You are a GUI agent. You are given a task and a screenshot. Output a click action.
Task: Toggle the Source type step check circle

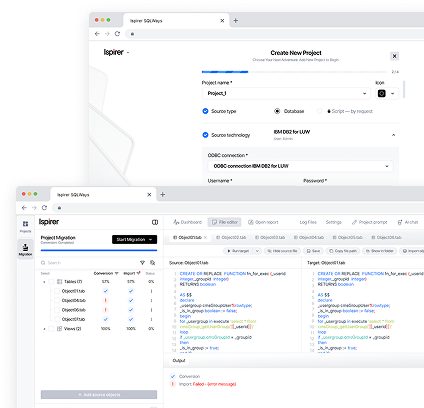(x=205, y=111)
